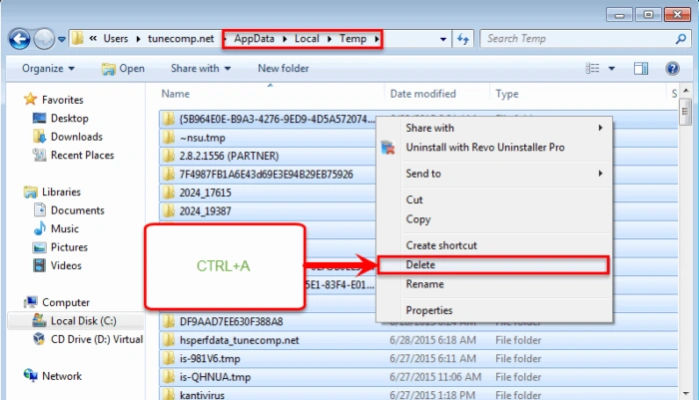Toggle the preview pane icon
This screenshot has width=699, height=400.
[641, 68]
